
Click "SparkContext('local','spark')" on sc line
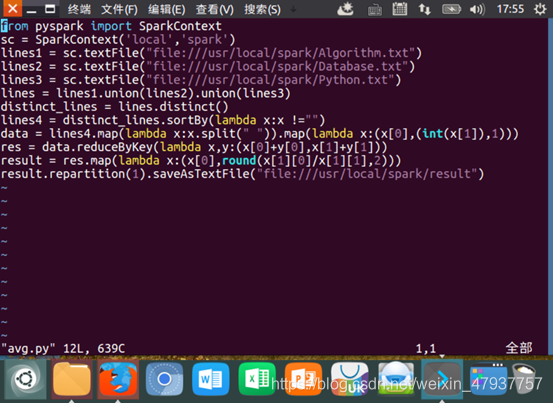coord(135,39)
